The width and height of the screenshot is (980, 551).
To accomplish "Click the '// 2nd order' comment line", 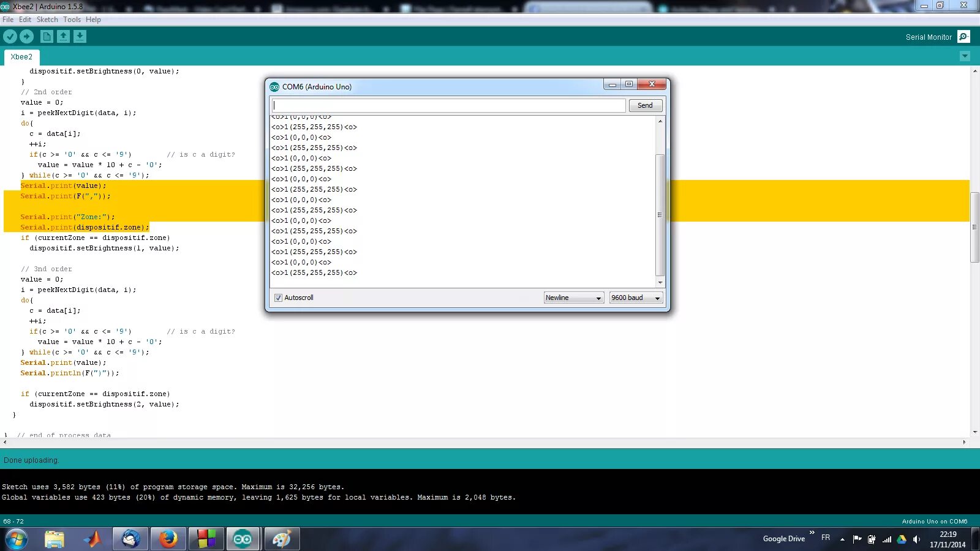I will click(x=47, y=92).
